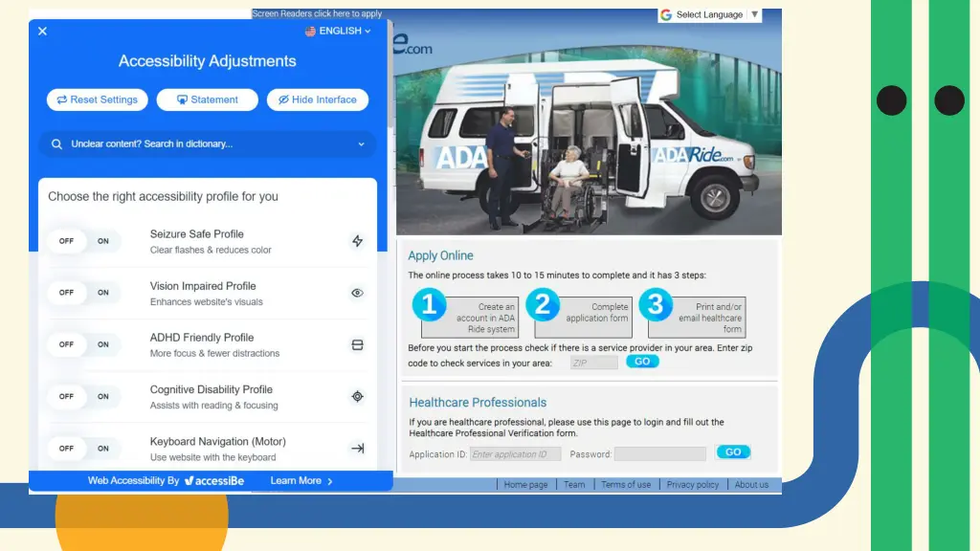Open the Home page footer link

525,485
